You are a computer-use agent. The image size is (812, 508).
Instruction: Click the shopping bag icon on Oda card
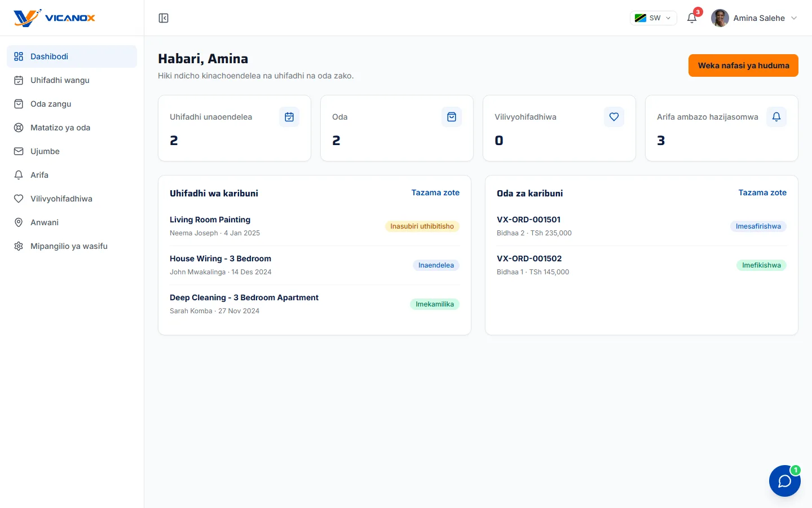[x=452, y=117]
